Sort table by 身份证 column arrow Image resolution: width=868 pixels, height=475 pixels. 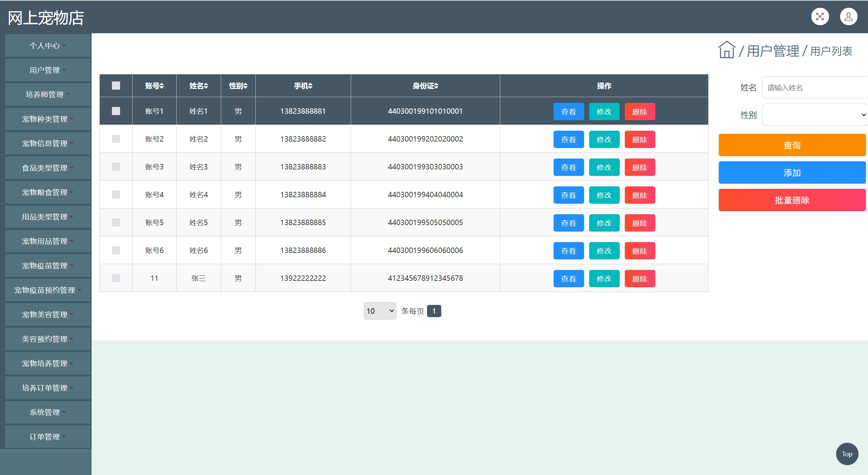coord(436,86)
